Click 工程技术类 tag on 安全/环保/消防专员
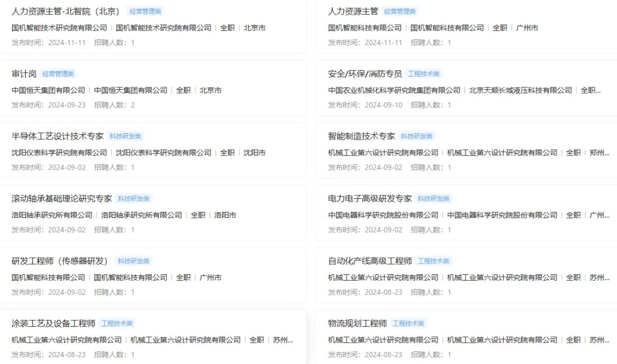 (424, 74)
